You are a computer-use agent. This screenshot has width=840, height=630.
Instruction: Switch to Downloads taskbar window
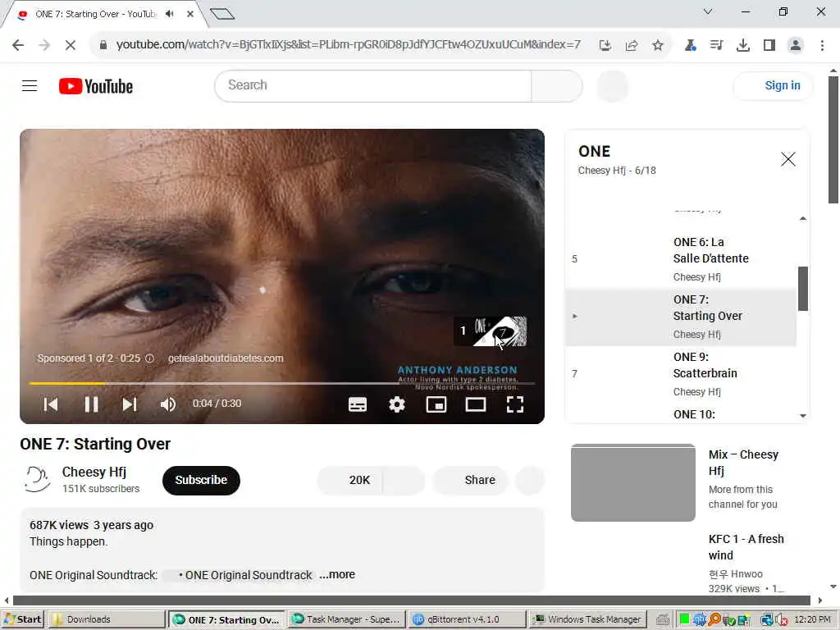pos(106,619)
